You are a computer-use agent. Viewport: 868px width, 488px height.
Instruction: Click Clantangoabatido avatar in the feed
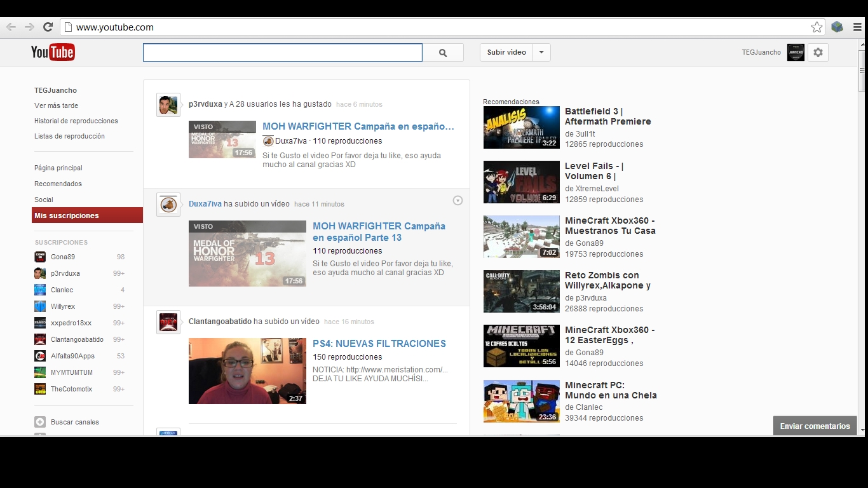coord(168,322)
